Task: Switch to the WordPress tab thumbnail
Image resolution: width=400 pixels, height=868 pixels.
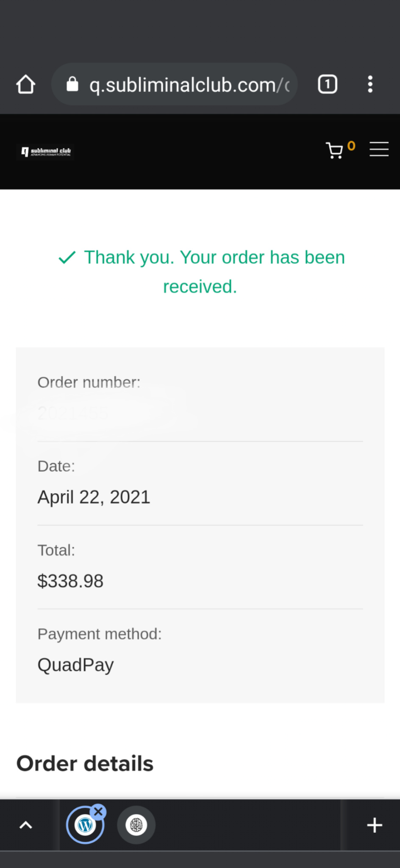Action: (x=85, y=825)
